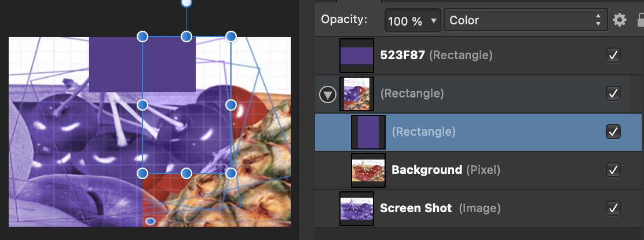
Task: Open the Opacity 100 % dropdown
Action: pos(413,20)
